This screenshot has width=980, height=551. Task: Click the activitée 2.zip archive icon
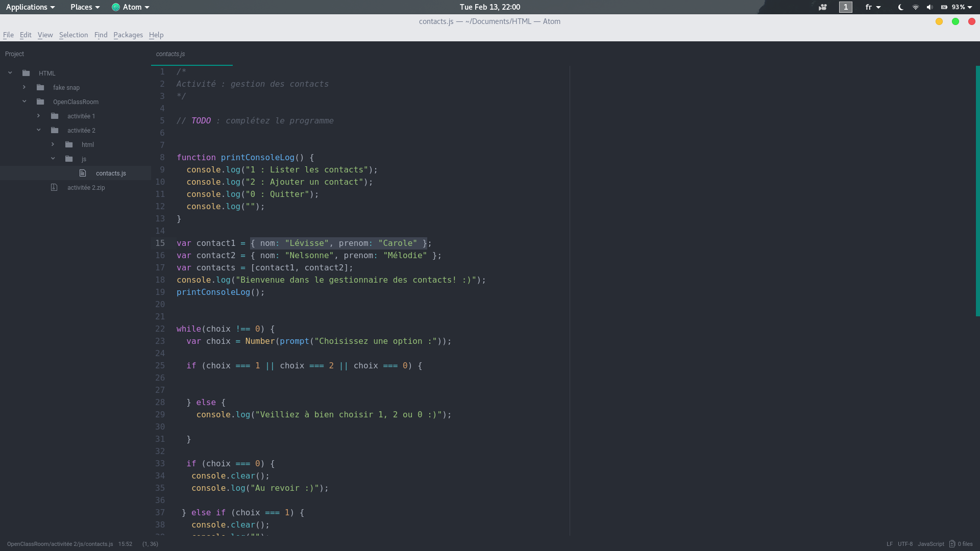coord(54,187)
